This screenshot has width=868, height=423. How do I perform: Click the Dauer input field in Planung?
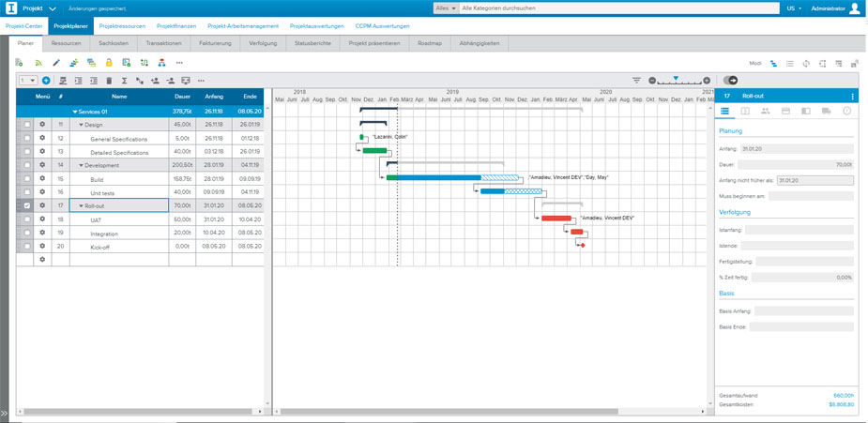pyautogui.click(x=796, y=164)
